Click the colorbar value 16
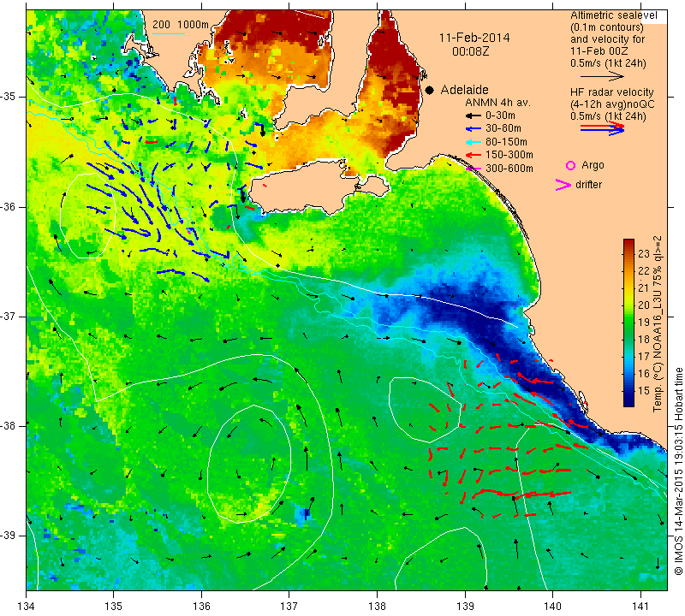 pyautogui.click(x=644, y=374)
